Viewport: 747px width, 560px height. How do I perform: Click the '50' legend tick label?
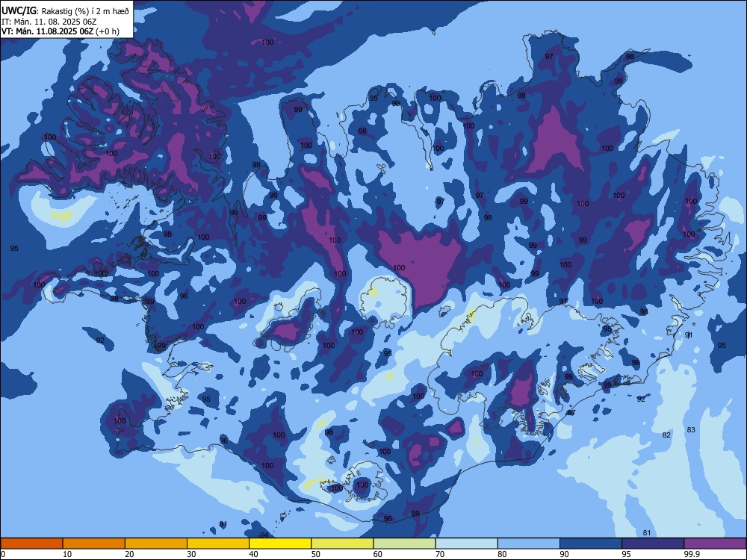click(316, 554)
